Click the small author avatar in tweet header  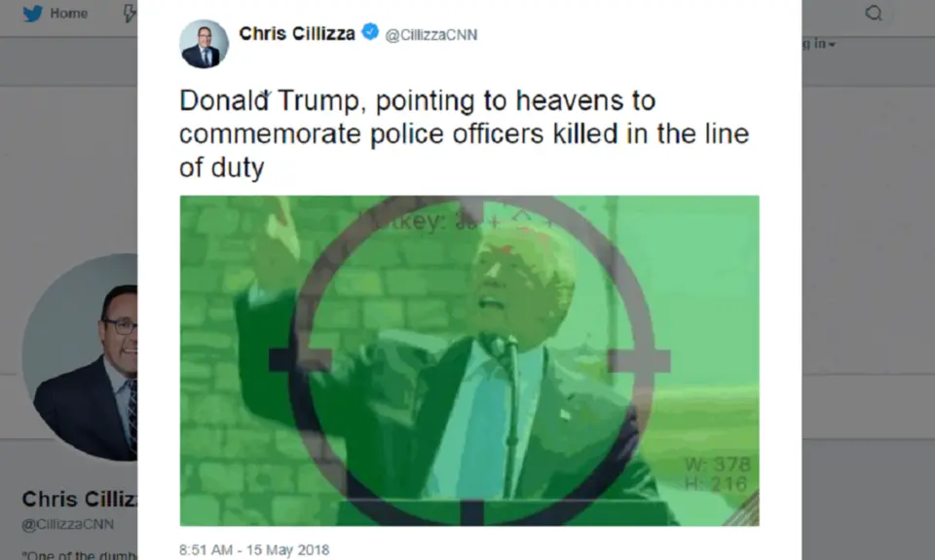pyautogui.click(x=204, y=44)
